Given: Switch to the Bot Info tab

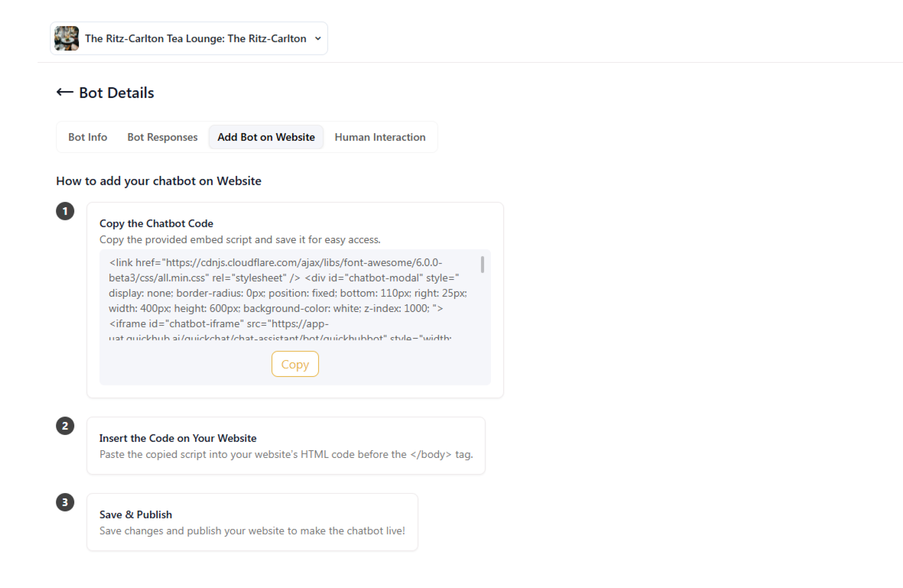Looking at the screenshot, I should pyautogui.click(x=88, y=137).
